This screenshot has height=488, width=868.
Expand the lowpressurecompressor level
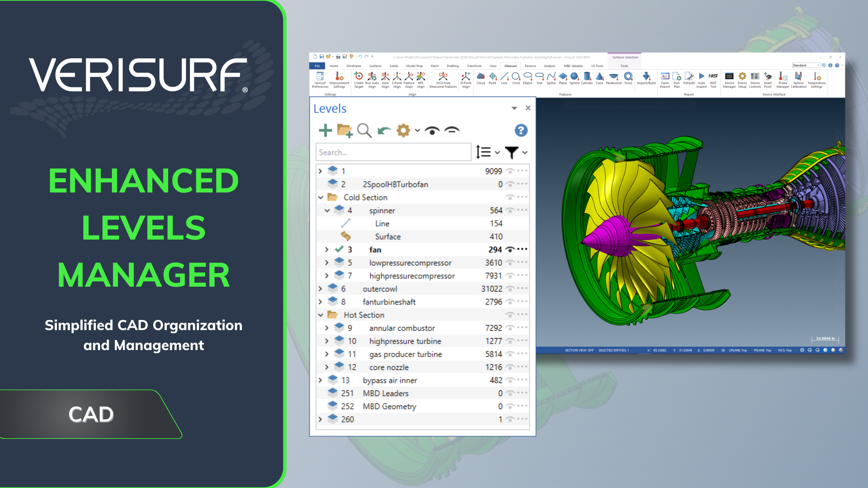327,263
